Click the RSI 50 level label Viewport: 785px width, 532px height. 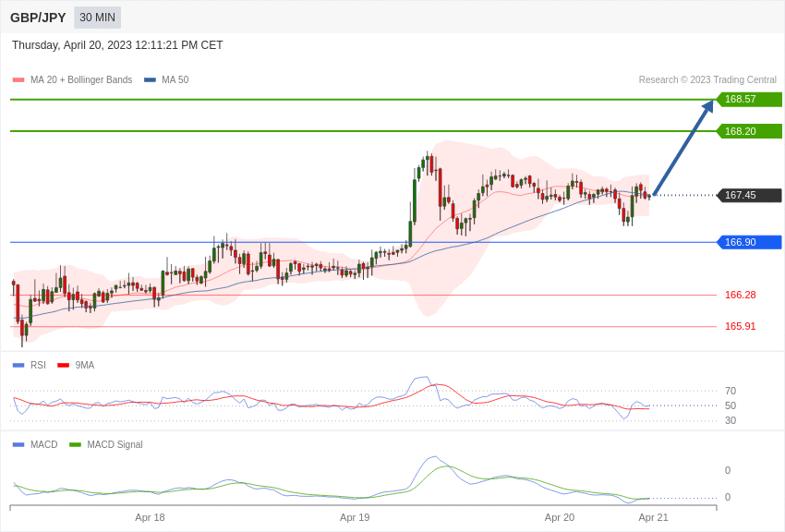[731, 405]
